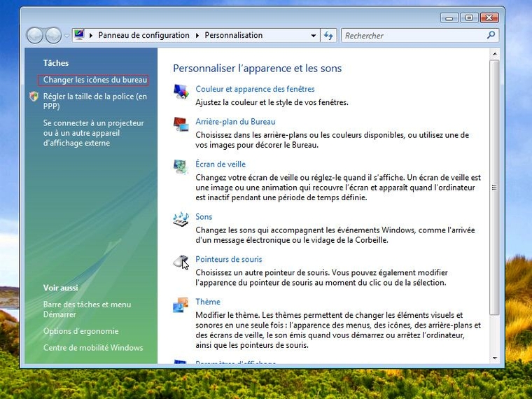This screenshot has width=532, height=399.
Task: Close the Personnalisation window
Action: click(x=489, y=17)
